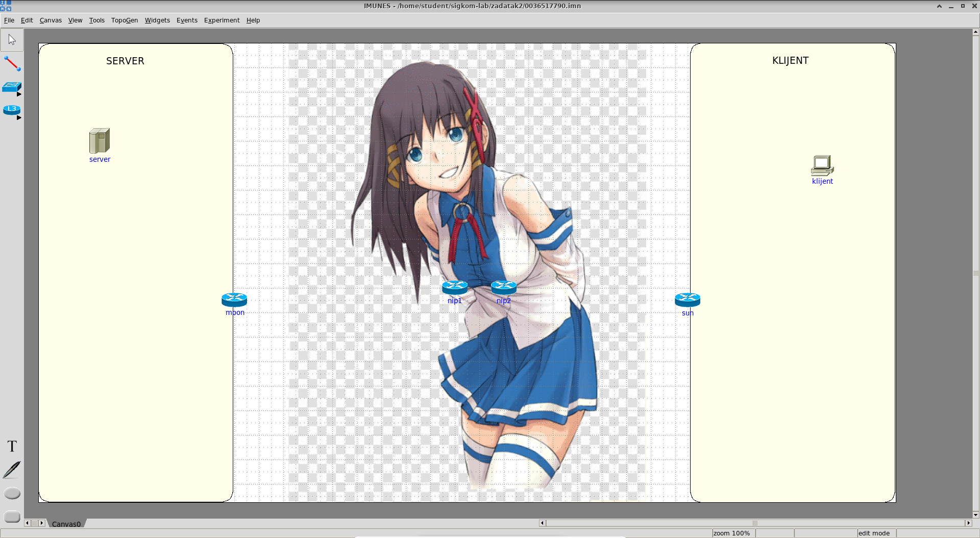Screen dimensions: 980x538
Task: Click the titlebar shade up-arrow button
Action: (x=939, y=6)
